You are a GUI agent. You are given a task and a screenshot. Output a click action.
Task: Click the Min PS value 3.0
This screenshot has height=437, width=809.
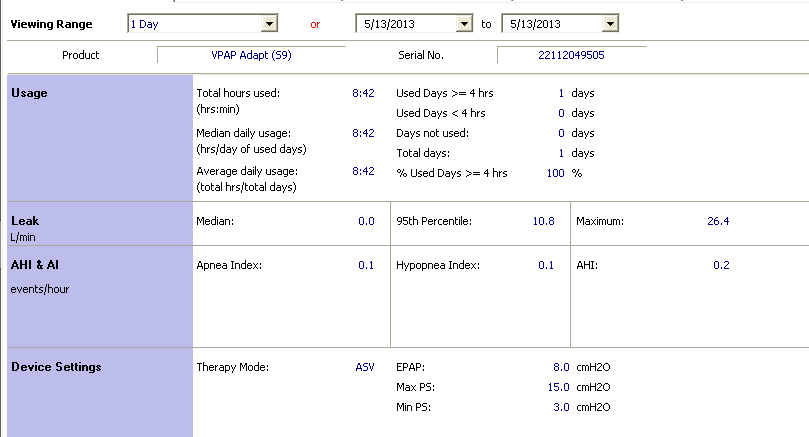[x=561, y=407]
